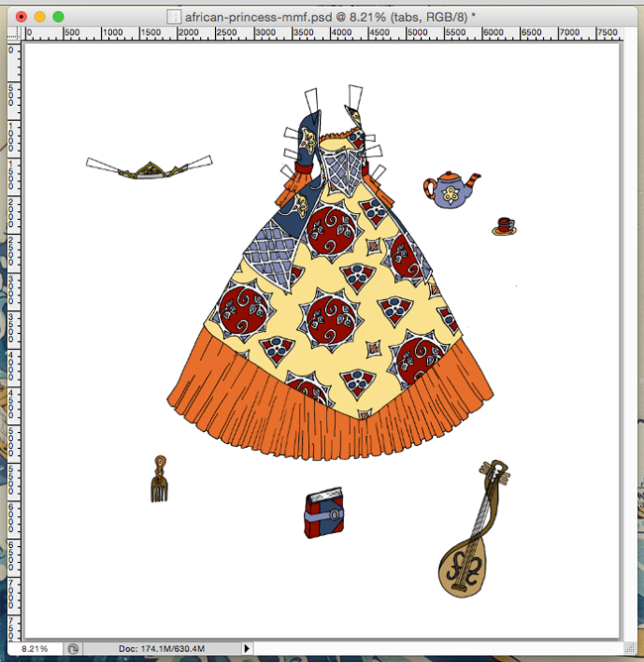Click the 4000 mark on the horizontal ruler

341,32
